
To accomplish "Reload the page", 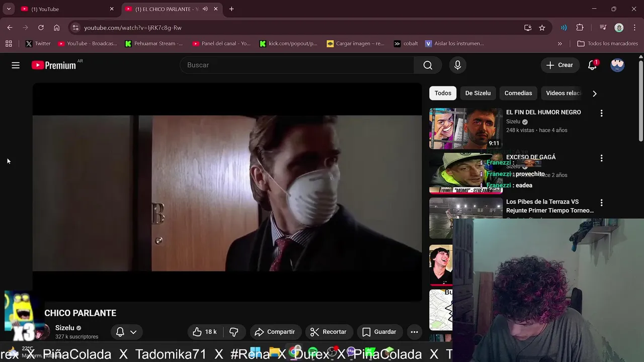I will point(41,28).
